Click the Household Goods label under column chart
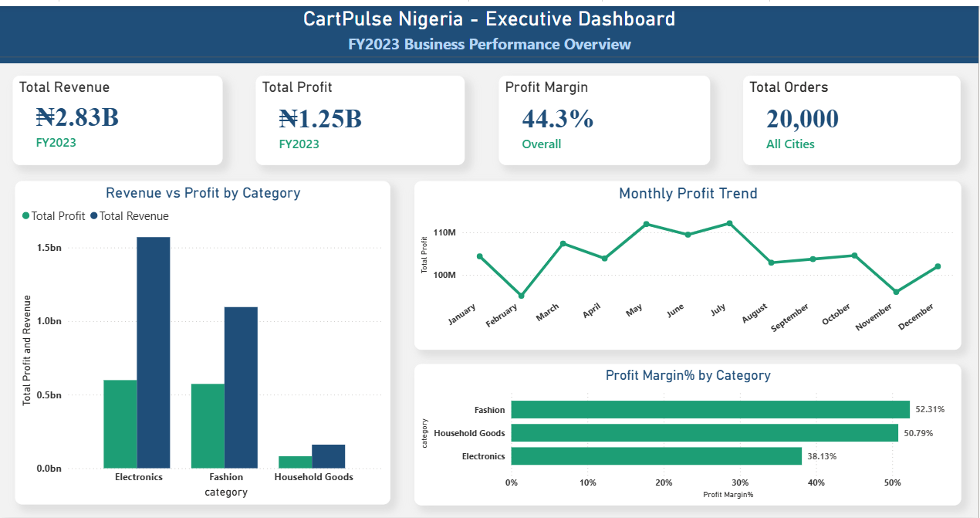Image resolution: width=980 pixels, height=518 pixels. point(314,477)
